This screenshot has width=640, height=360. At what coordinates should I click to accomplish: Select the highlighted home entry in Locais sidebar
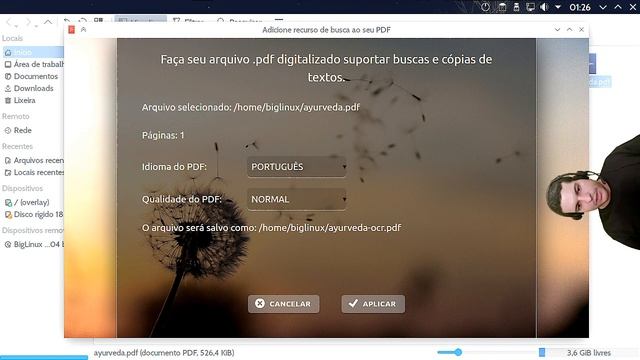(x=33, y=52)
